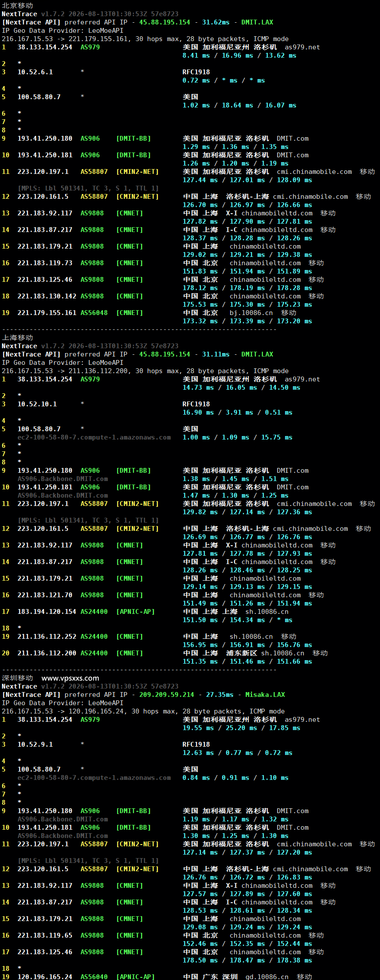This screenshot has height=980, width=380.
Task: Click hop IP '221.183.119.73'
Action: tap(45, 263)
